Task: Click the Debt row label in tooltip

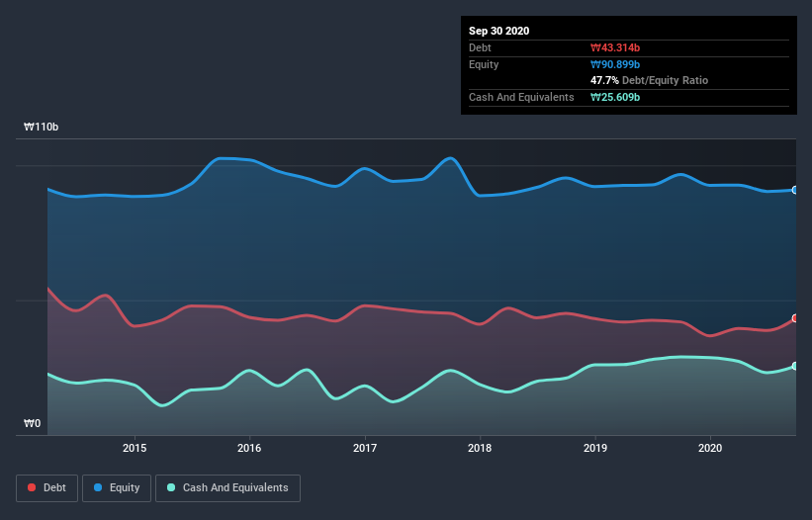Action: (480, 47)
